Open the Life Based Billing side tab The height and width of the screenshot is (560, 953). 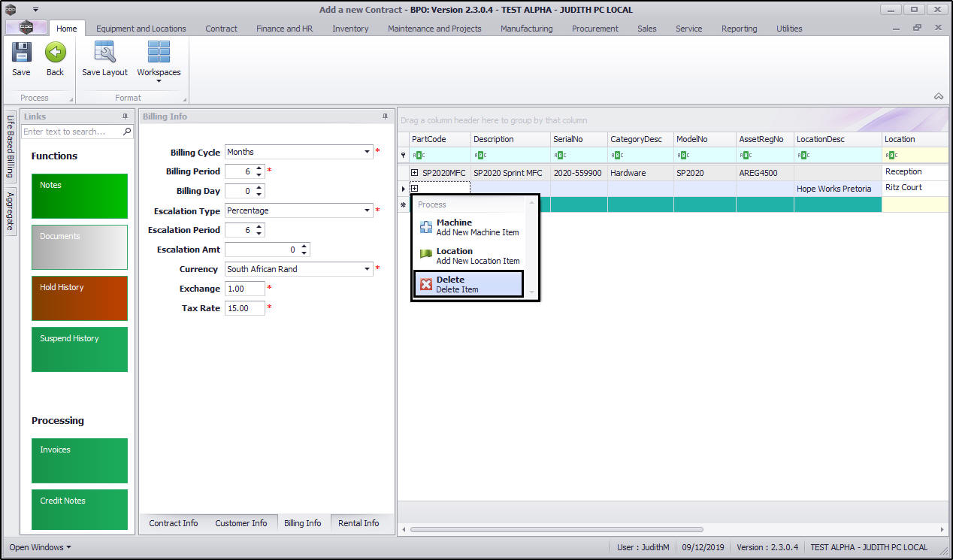(x=11, y=145)
